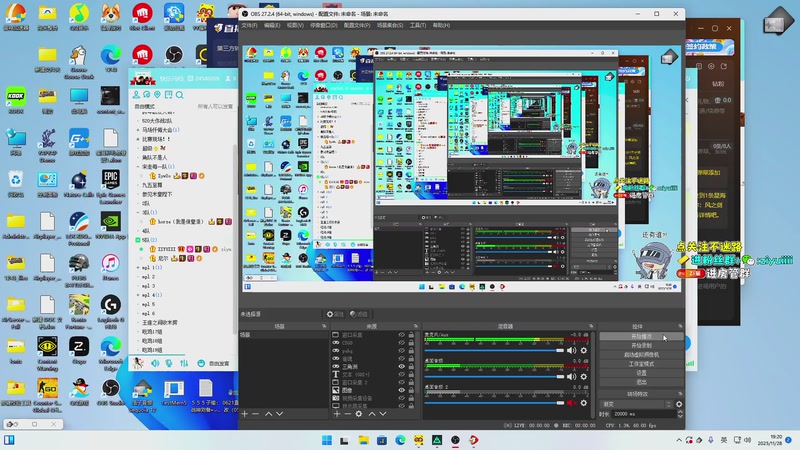Adjust the 桌面音频 volume slider

click(x=494, y=377)
